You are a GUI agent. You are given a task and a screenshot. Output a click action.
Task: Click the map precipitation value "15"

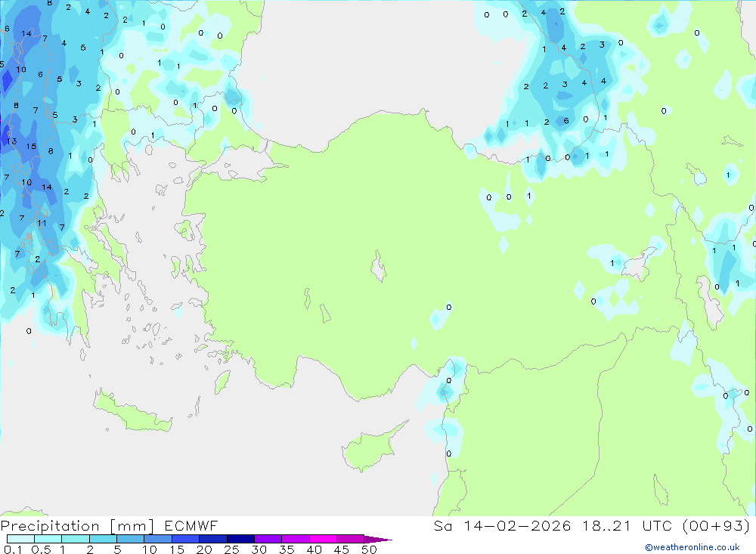click(31, 146)
